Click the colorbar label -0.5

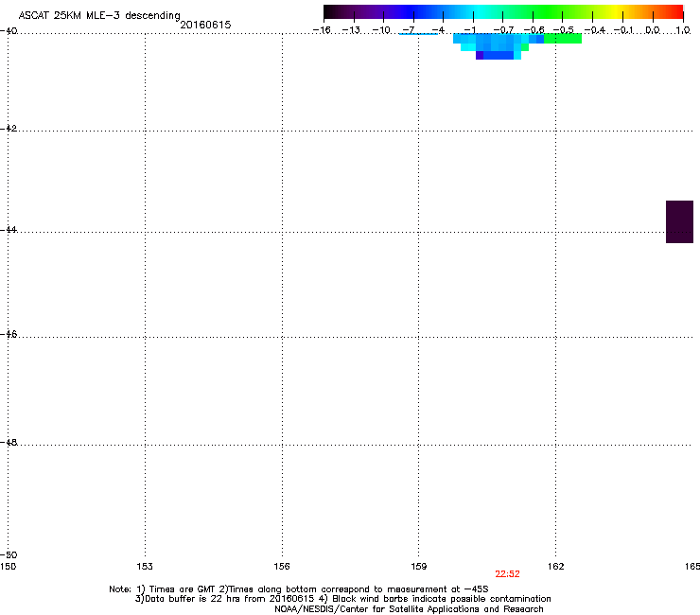tap(564, 30)
